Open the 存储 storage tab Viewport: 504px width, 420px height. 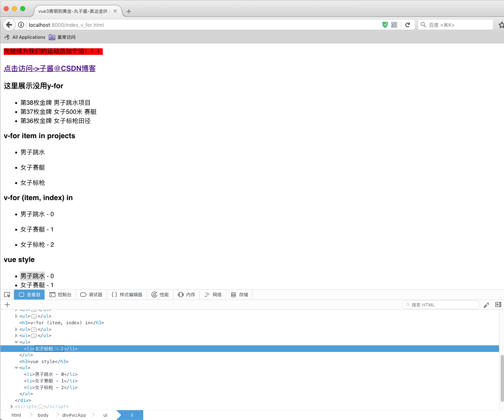click(x=239, y=295)
